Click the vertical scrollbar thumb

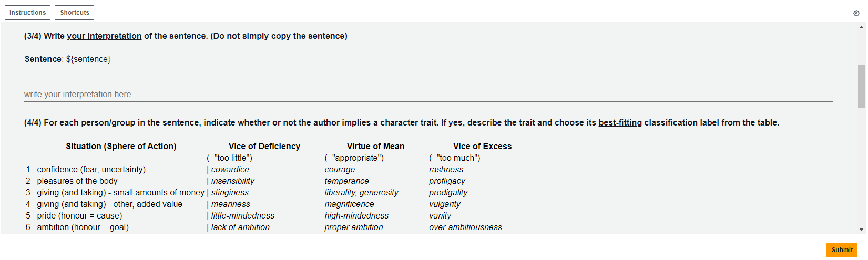click(x=861, y=86)
